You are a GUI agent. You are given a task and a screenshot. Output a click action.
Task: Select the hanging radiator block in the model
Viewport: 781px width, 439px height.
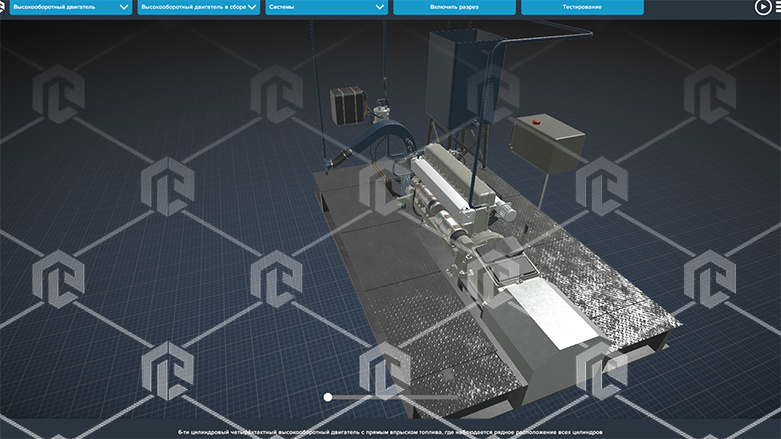(x=346, y=103)
